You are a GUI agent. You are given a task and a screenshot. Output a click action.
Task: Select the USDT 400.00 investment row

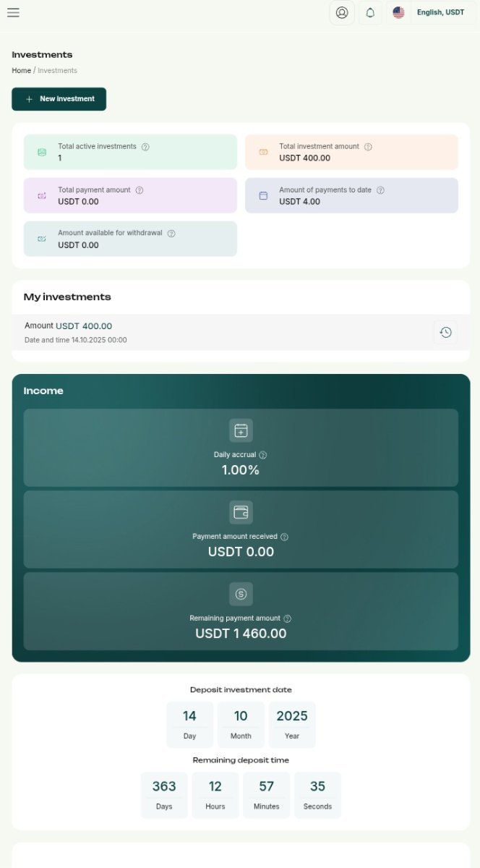click(217, 332)
